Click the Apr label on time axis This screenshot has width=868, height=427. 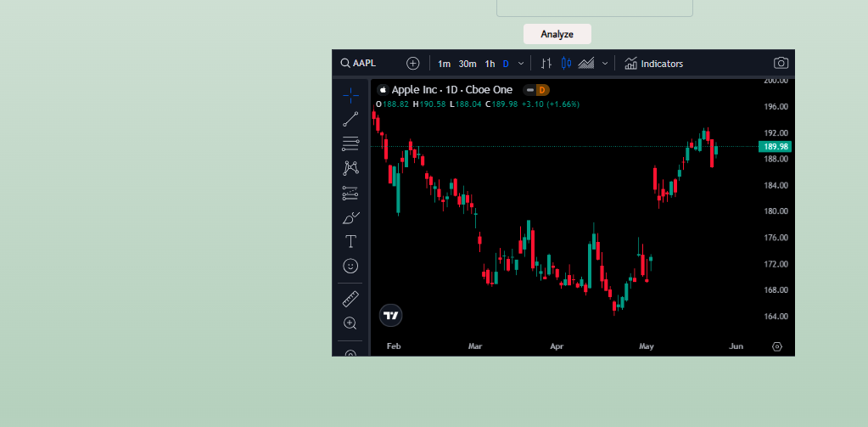tap(557, 346)
